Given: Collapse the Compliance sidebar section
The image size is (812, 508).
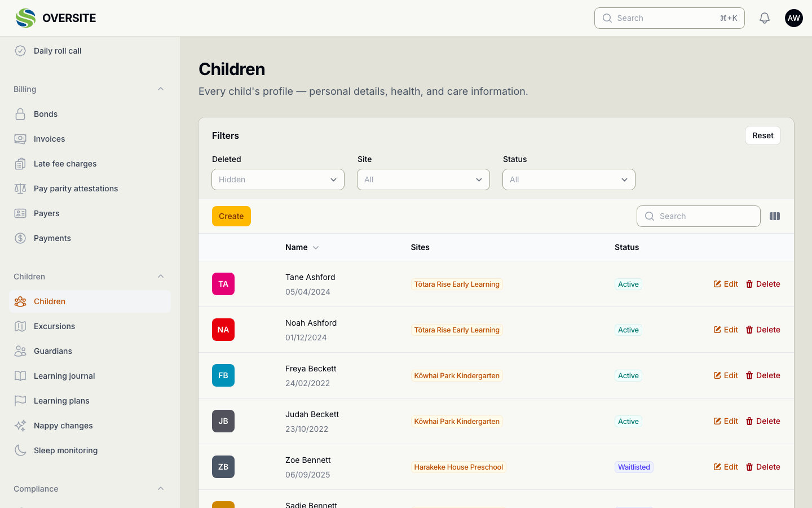Looking at the screenshot, I should [161, 489].
